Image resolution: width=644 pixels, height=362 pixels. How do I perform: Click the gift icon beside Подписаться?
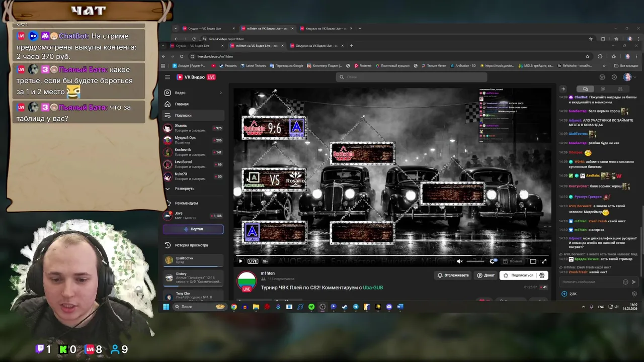point(542,275)
